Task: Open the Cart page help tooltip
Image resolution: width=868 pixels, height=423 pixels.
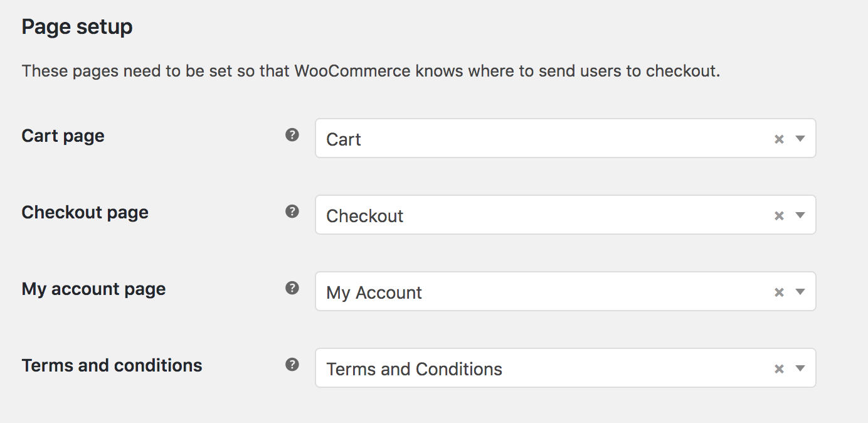Action: (x=292, y=134)
